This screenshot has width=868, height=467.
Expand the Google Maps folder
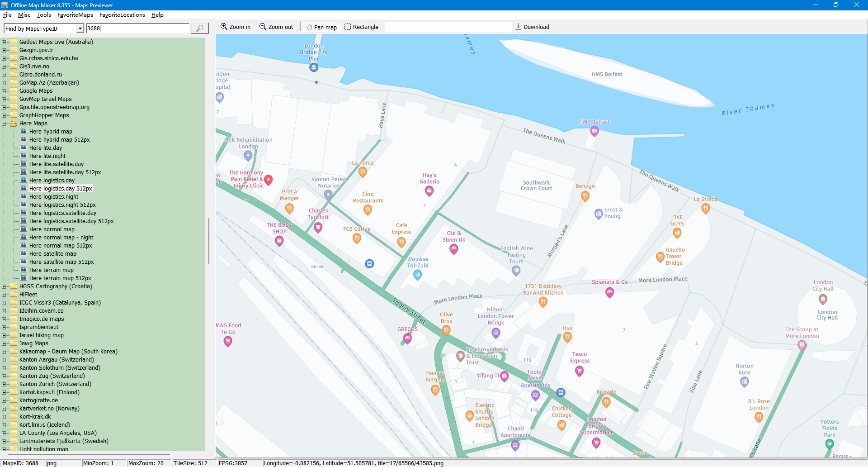(x=4, y=91)
